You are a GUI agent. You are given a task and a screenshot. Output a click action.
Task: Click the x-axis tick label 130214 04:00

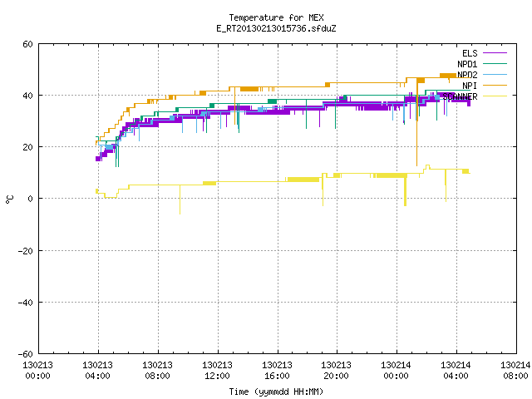pos(456,371)
